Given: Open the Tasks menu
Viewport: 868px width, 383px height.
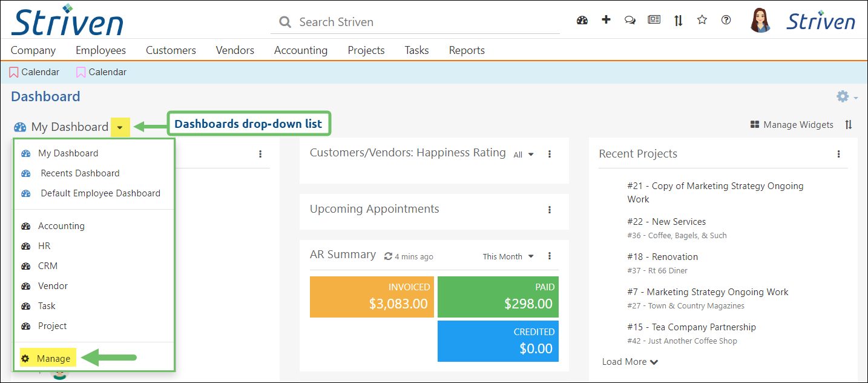Looking at the screenshot, I should click(417, 50).
